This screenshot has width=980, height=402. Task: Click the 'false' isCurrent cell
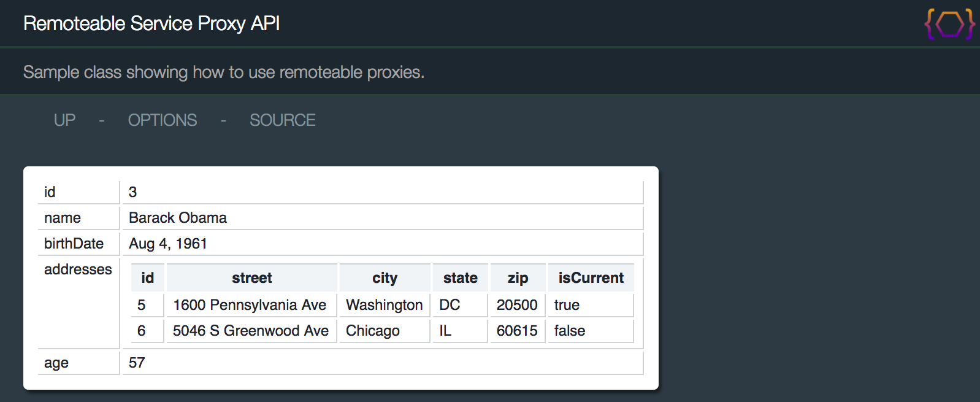(x=570, y=331)
